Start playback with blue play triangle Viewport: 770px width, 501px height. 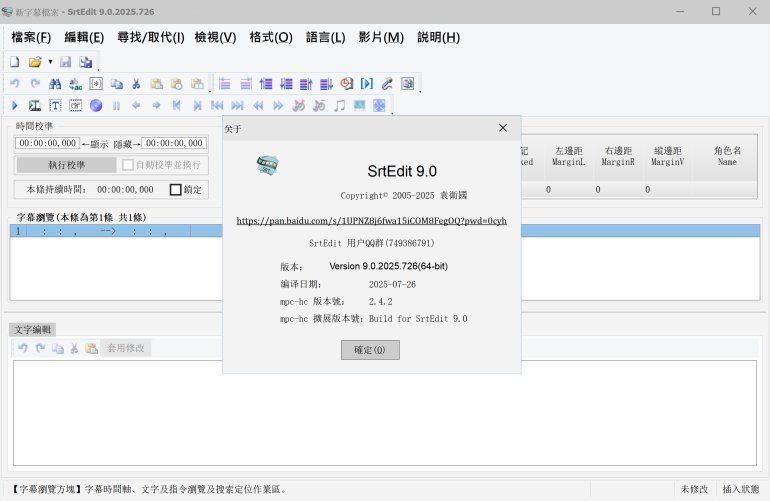pyautogui.click(x=15, y=105)
